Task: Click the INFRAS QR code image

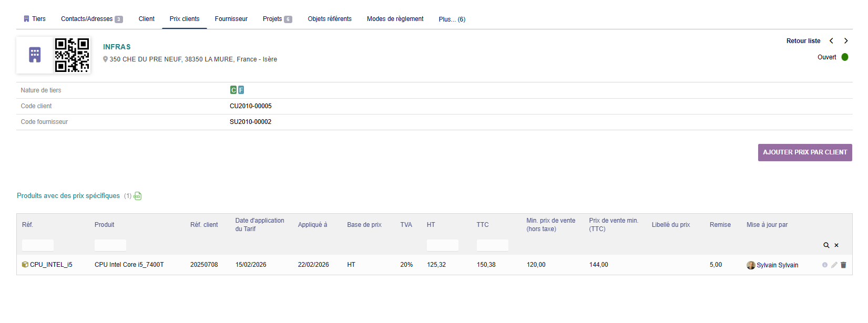Action: click(x=72, y=55)
